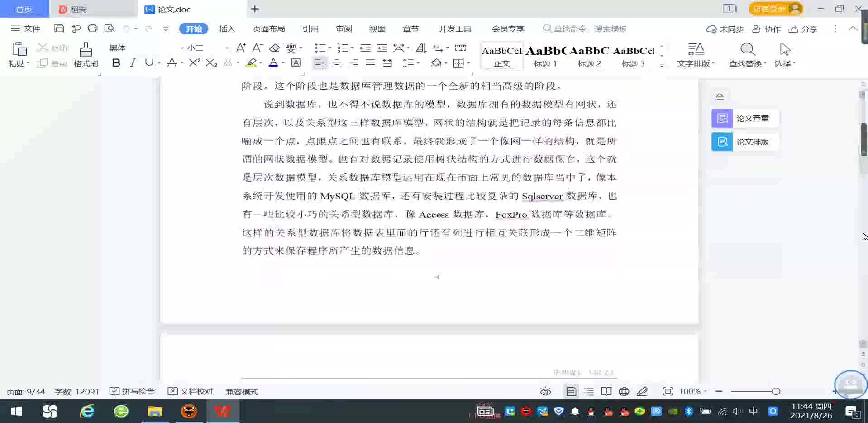Click 协作 collaborate button
Image resolution: width=868 pixels, height=423 pixels.
(767, 29)
